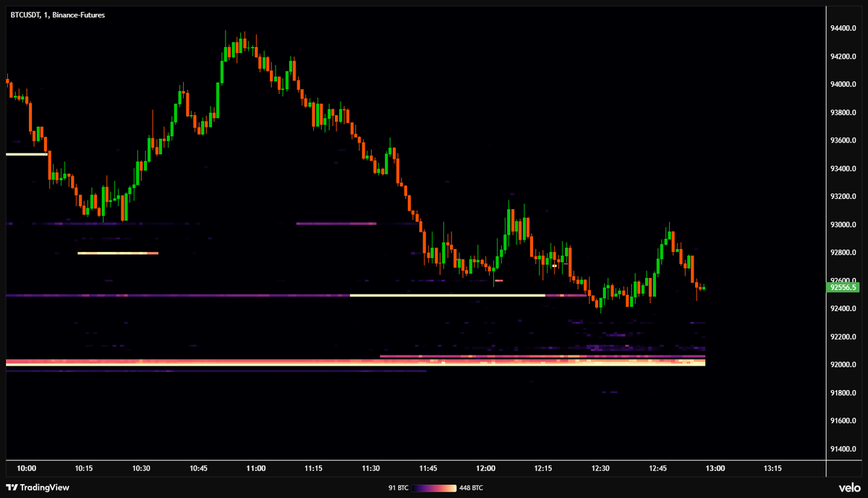Click the 13:15 time axis label
Image resolution: width=868 pixels, height=498 pixels.
point(773,468)
